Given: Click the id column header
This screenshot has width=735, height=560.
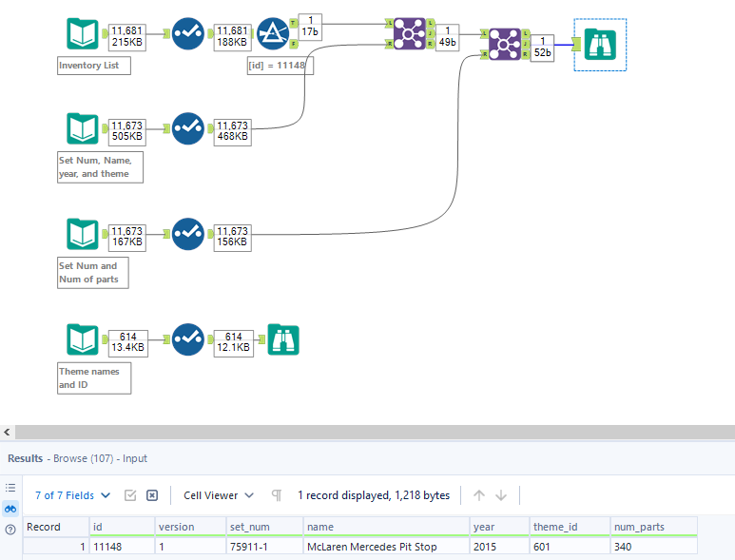Looking at the screenshot, I should coord(122,527).
